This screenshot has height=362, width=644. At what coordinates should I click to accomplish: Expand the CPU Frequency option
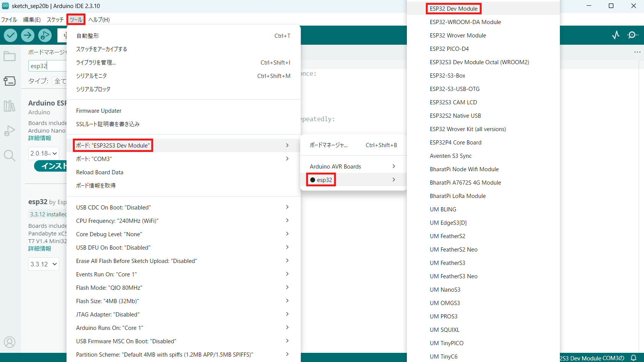[x=184, y=221]
